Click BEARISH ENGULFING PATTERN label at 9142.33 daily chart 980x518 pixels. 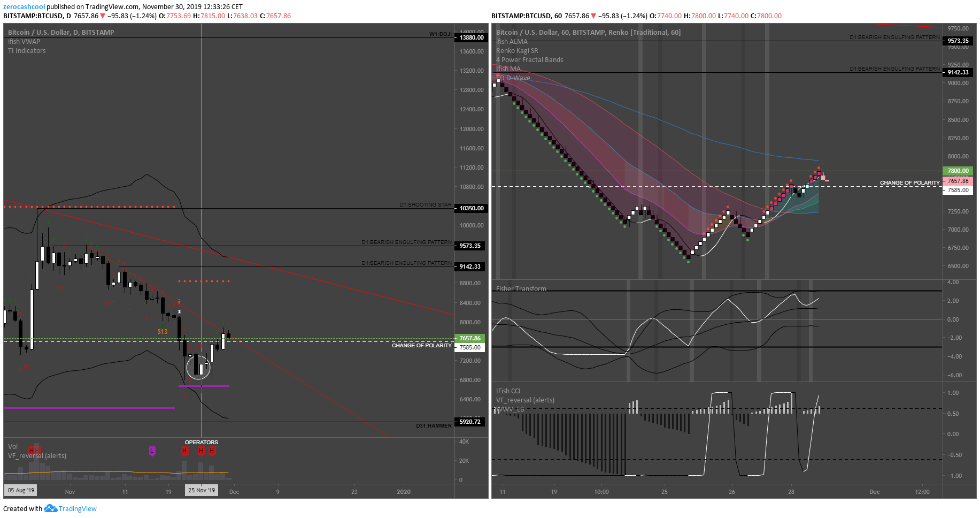click(407, 263)
